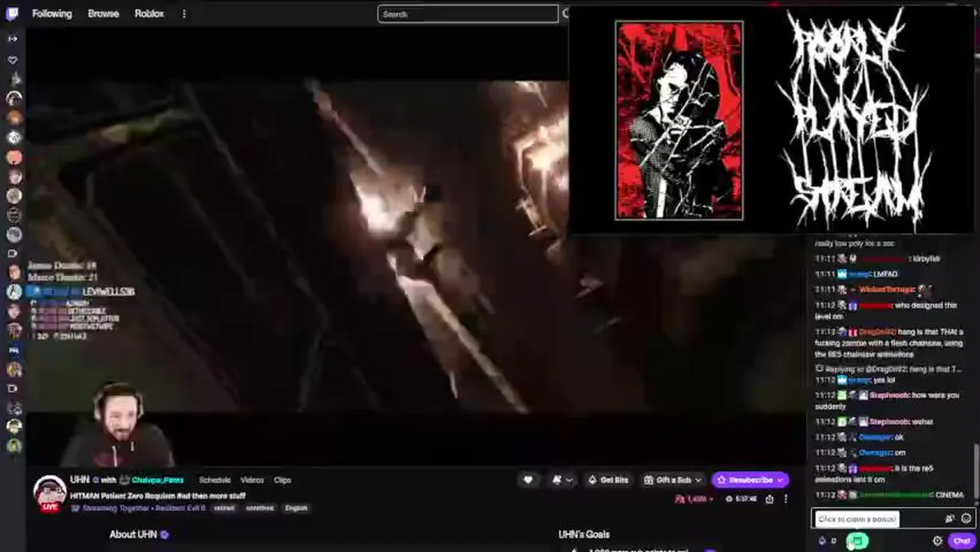980x552 pixels.
Task: Open the three-dot more menu in top navigation
Action: [184, 14]
